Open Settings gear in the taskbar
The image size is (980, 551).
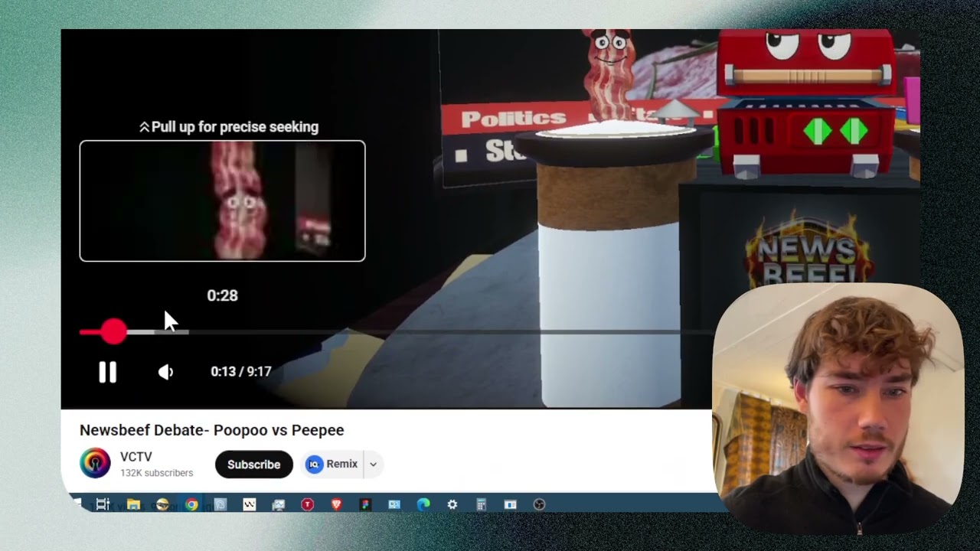(x=452, y=504)
